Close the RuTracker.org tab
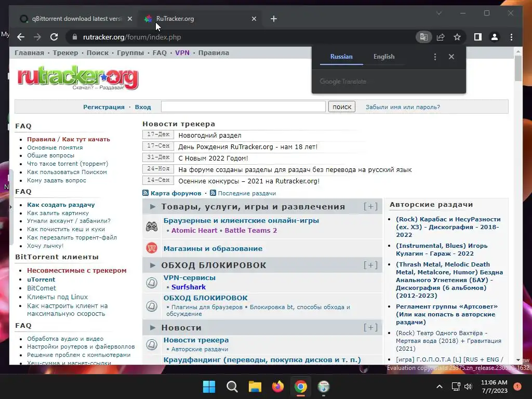 tap(254, 19)
